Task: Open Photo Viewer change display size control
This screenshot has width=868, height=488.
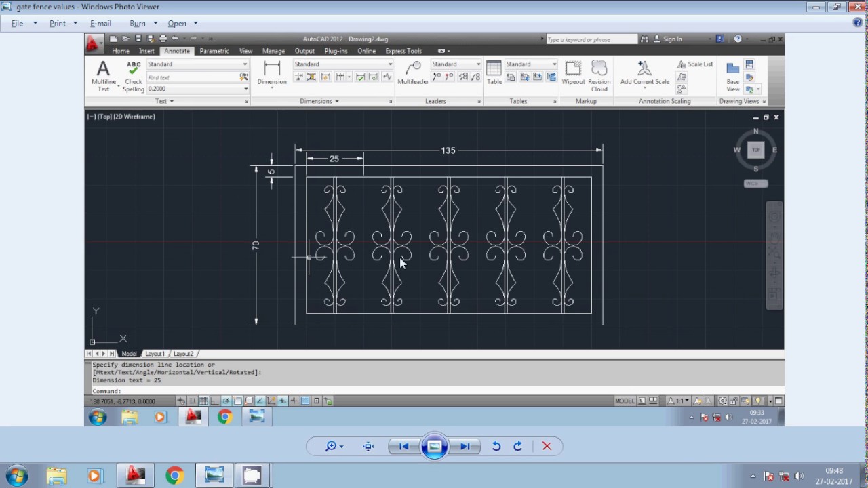Action: click(334, 446)
